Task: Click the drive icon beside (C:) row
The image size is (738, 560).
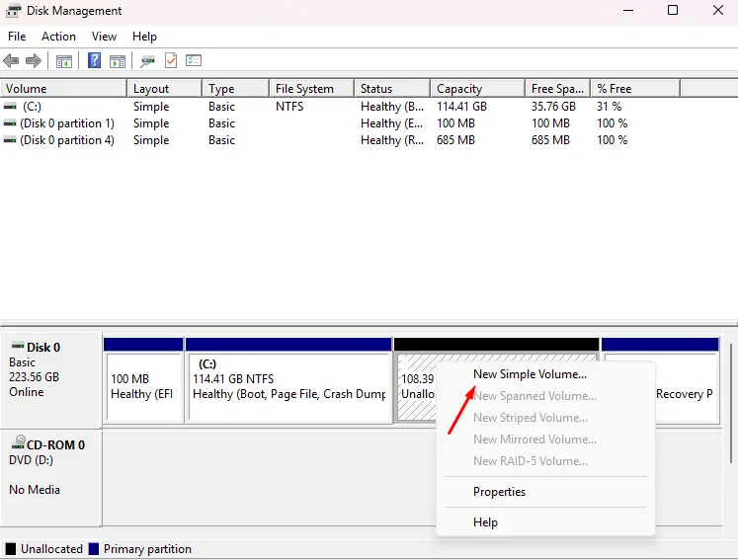Action: pyautogui.click(x=10, y=107)
